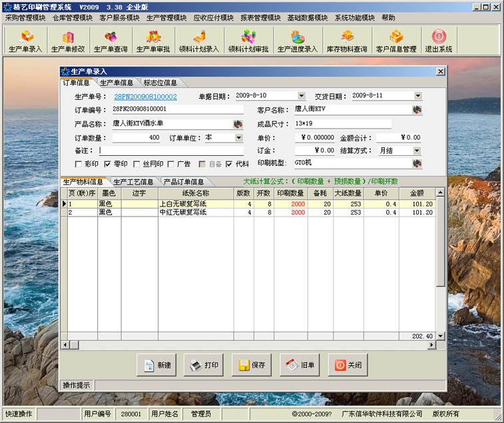Click the 备注 input field
504x423 pixels.
click(170, 151)
